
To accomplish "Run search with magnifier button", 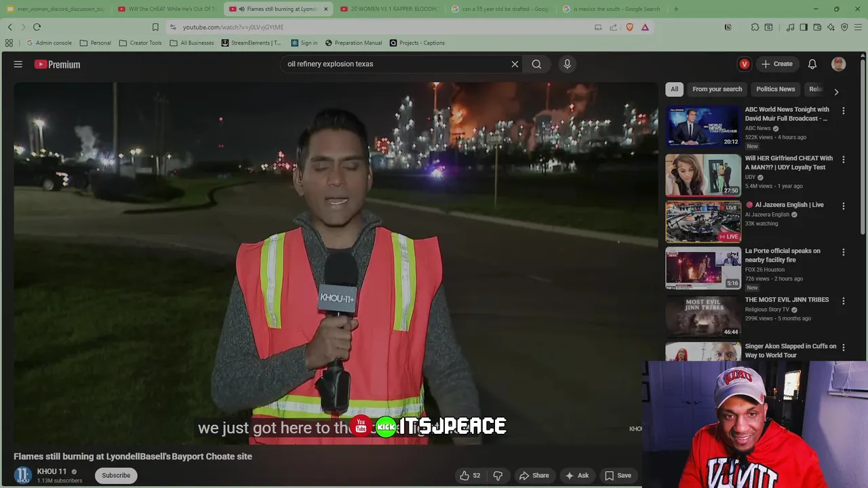I will tap(536, 64).
